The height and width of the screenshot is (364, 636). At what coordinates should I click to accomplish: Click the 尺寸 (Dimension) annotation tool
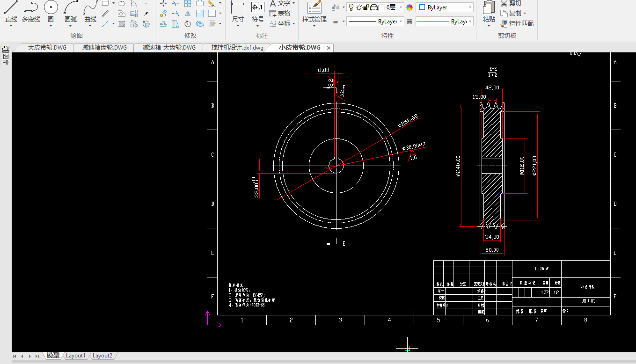(x=238, y=8)
